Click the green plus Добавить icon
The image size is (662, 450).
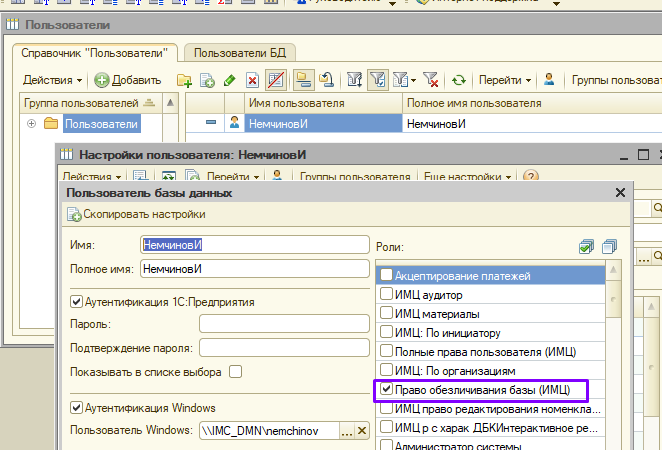[102, 79]
